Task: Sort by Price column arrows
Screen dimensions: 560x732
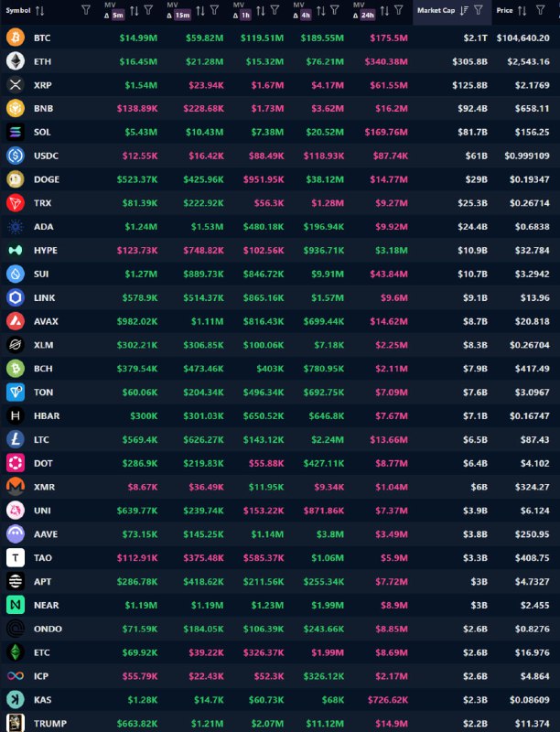Action: tap(522, 10)
